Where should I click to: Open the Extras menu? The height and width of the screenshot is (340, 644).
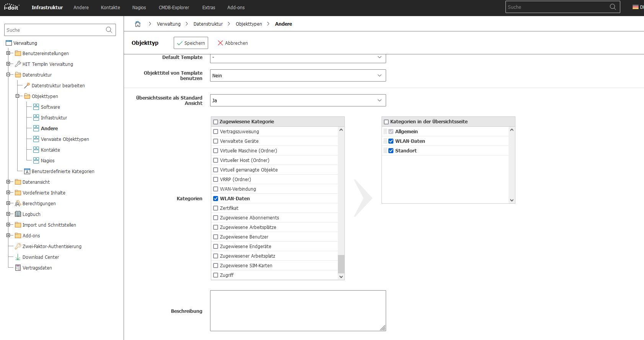click(x=209, y=7)
